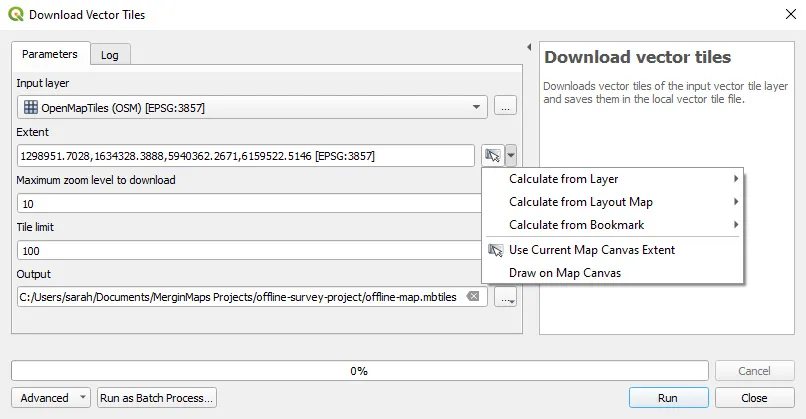Click the Cancel button
Image resolution: width=806 pixels, height=419 pixels.
754,371
